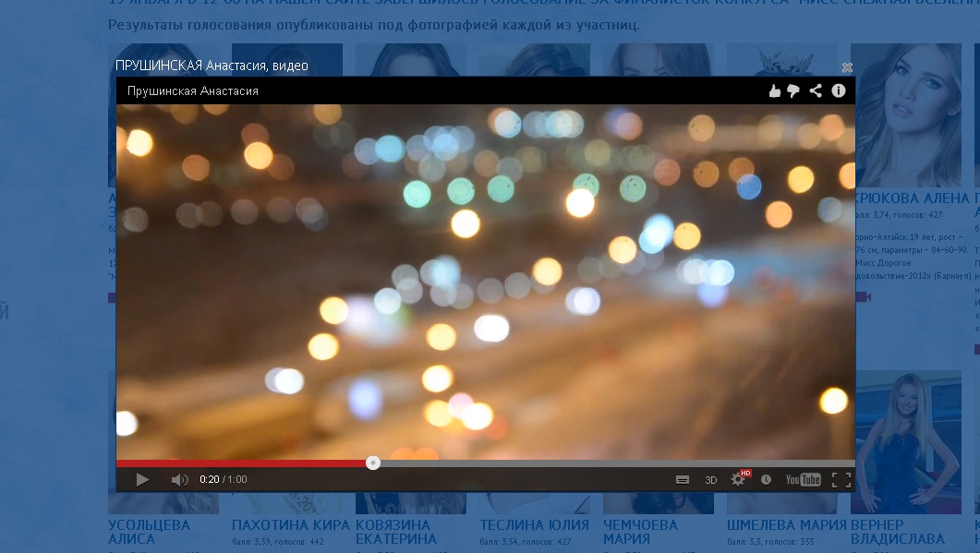Close the video popup with the X

[847, 67]
